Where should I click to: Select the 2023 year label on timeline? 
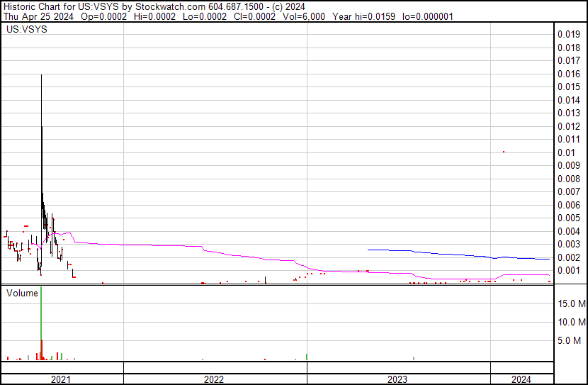click(397, 379)
